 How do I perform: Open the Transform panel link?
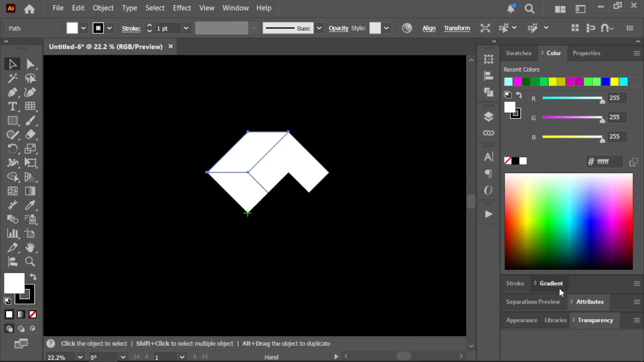point(457,28)
